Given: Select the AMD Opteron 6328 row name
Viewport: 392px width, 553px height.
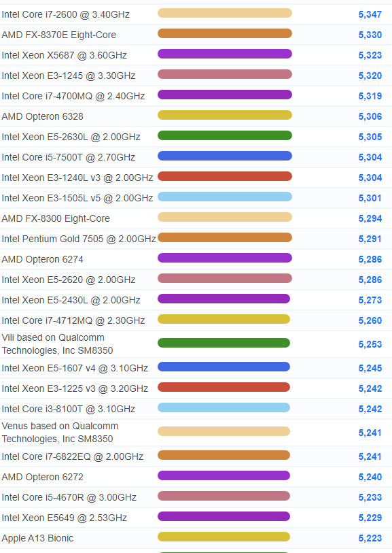Looking at the screenshot, I should point(42,117).
